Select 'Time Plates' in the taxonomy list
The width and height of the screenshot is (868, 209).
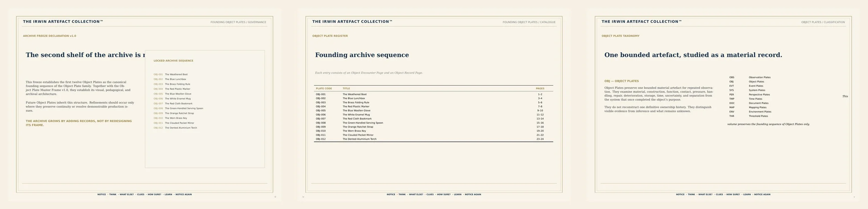coord(756,99)
